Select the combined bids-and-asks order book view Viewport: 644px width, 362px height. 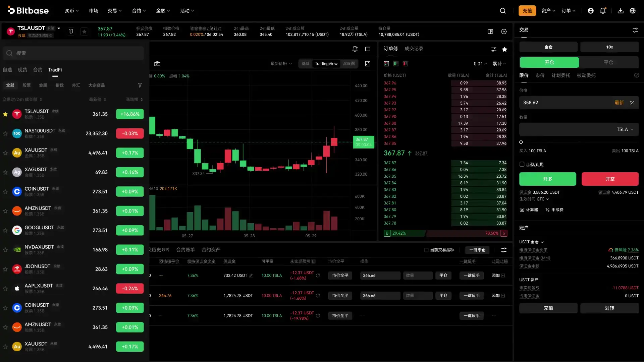point(386,64)
